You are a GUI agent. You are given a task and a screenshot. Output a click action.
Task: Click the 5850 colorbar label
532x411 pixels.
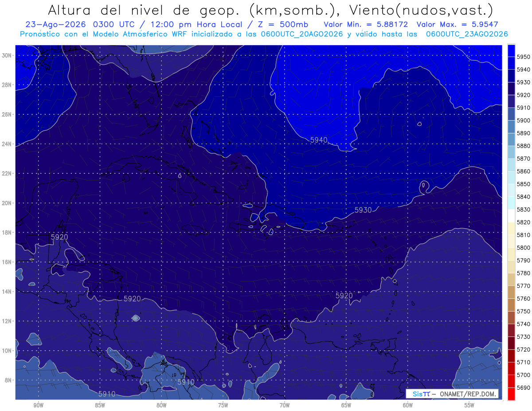click(524, 184)
